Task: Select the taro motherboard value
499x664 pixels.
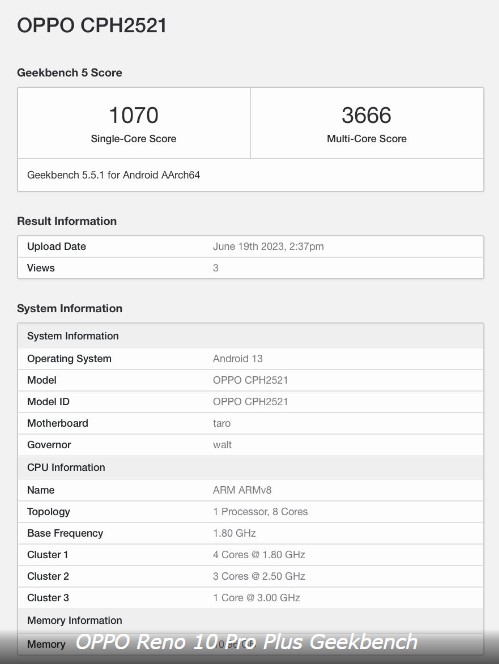Action: point(222,423)
